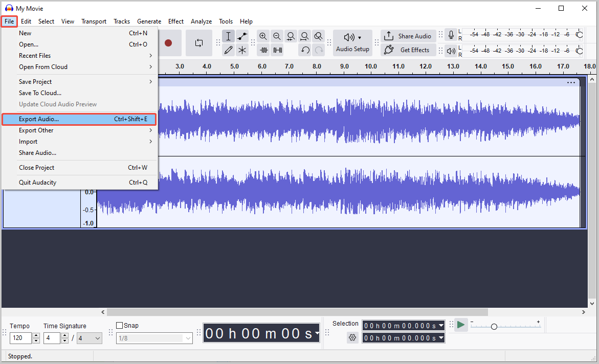This screenshot has height=364, width=599.
Task: Adjust the playback speed slider knob
Action: pos(494,327)
